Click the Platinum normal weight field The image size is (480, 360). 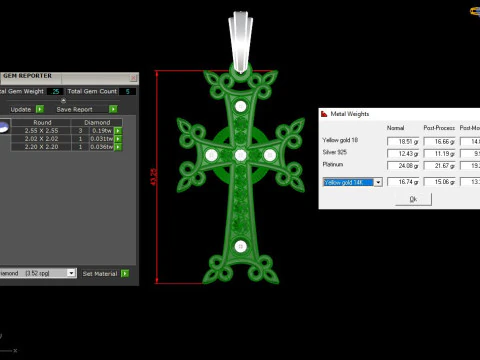click(403, 166)
